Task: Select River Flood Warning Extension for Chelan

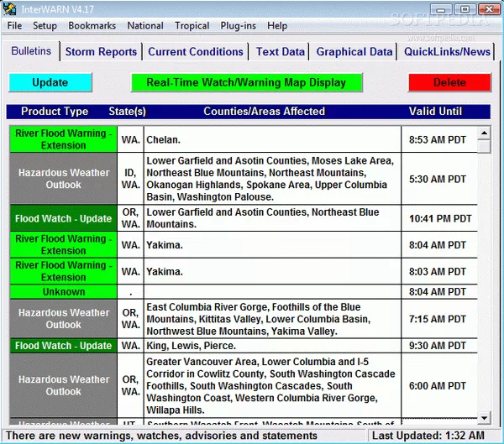Action: [63, 139]
